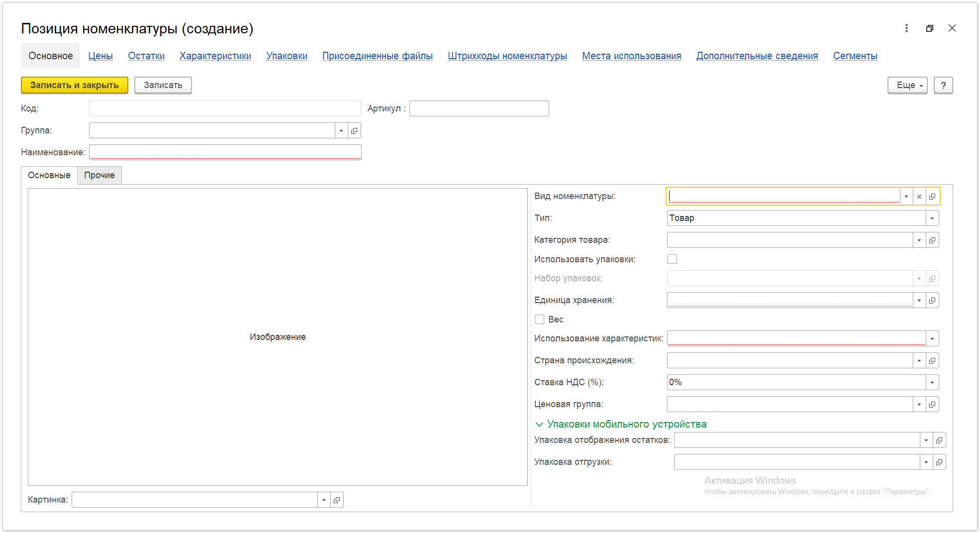Close the Позиция номенклатуры window

[x=952, y=28]
